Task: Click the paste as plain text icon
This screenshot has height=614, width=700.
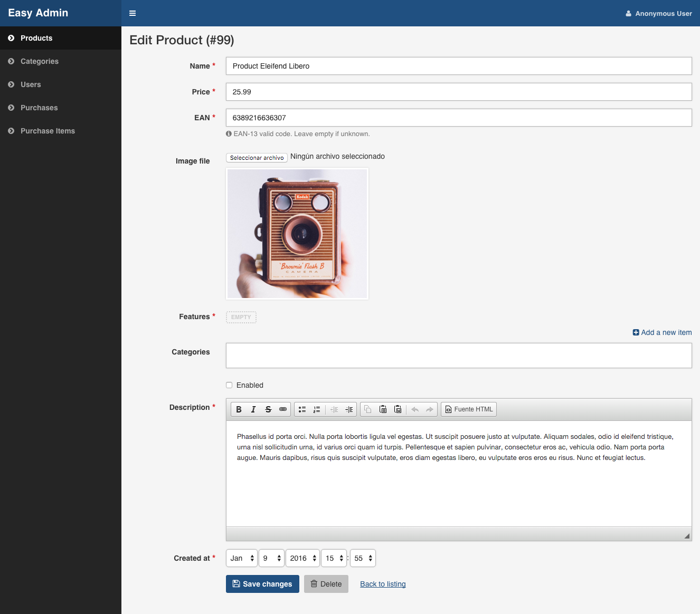Action: click(x=383, y=409)
